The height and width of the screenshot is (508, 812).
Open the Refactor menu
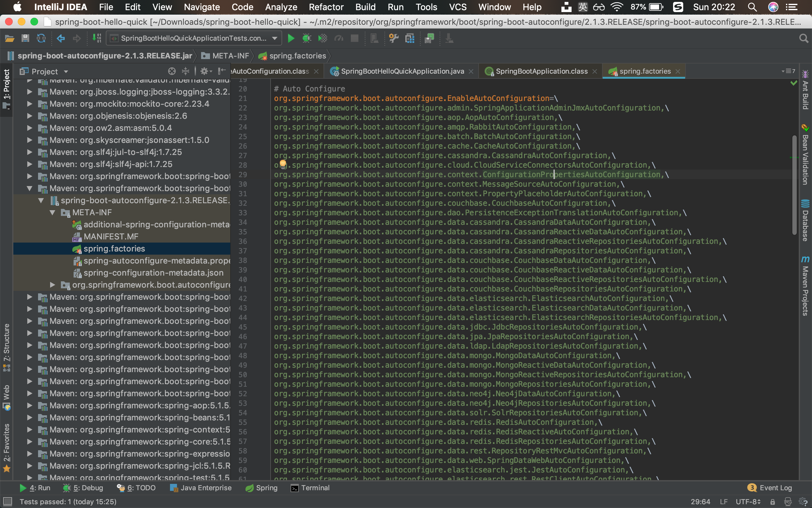(x=326, y=7)
